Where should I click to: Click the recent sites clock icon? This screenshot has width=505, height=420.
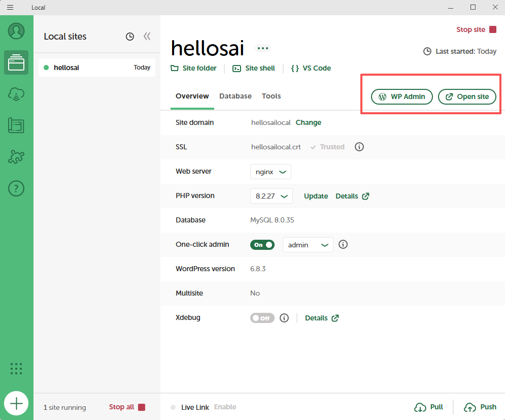(x=130, y=37)
